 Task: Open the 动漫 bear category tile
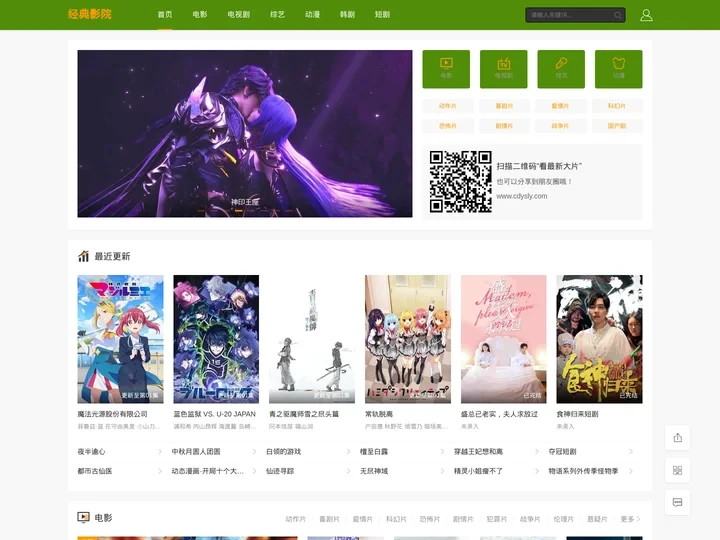[619, 69]
